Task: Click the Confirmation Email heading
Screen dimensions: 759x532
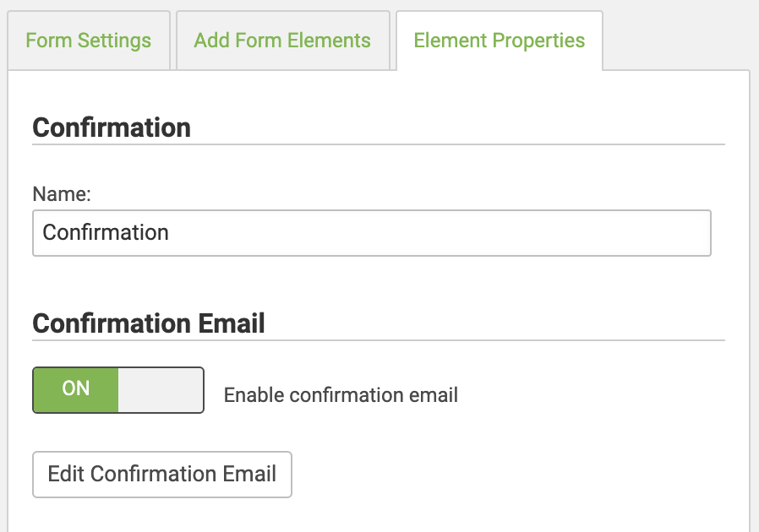Action: (x=149, y=323)
